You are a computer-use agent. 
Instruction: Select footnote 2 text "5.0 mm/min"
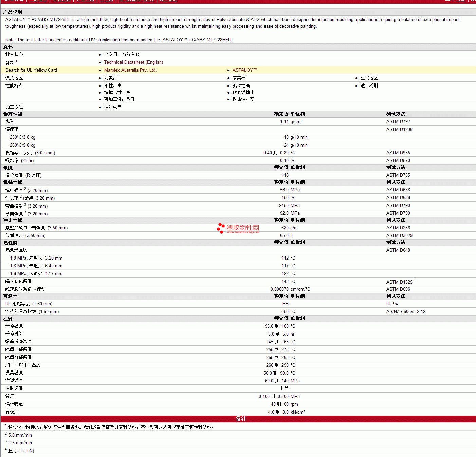pyautogui.click(x=20, y=435)
